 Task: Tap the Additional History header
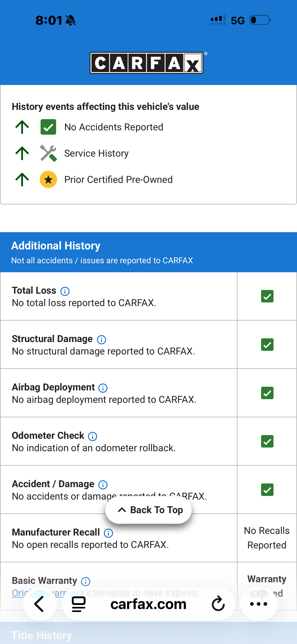pos(148,252)
